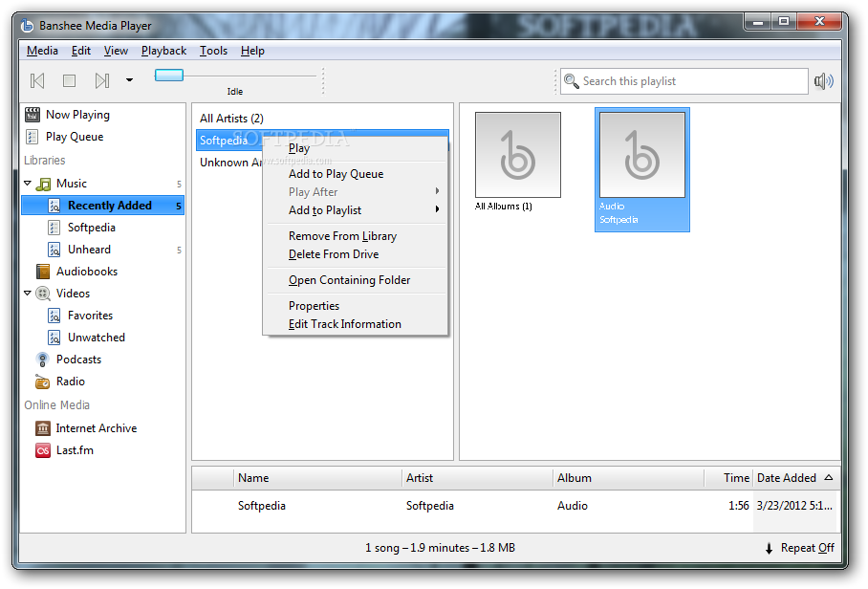Viewport: 868px width, 589px height.
Task: Click the Music library note icon
Action: (43, 184)
